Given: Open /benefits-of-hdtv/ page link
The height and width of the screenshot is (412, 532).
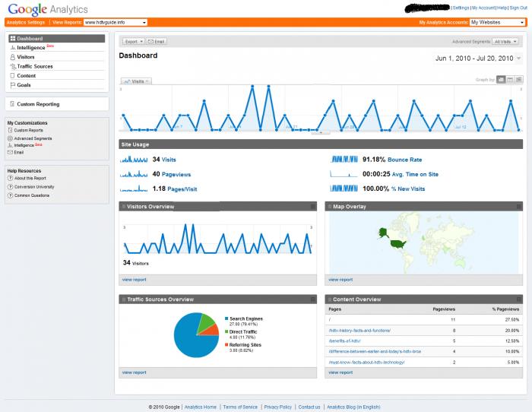Looking at the screenshot, I should [345, 341].
